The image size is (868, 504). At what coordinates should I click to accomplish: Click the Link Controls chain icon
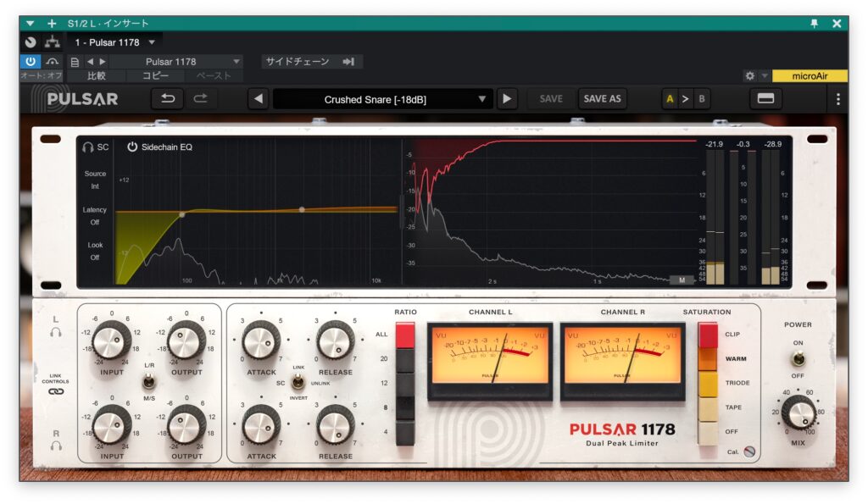(x=56, y=391)
